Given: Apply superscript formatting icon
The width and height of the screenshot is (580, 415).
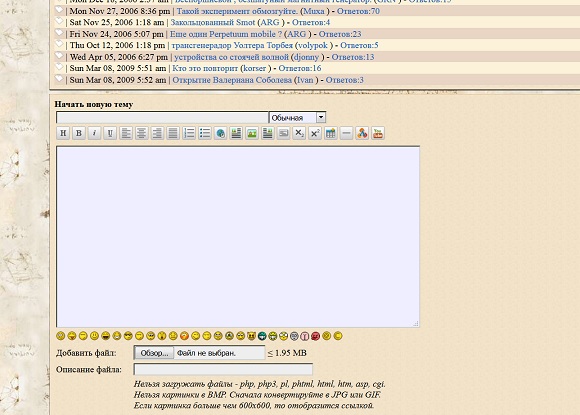Looking at the screenshot, I should tap(315, 133).
